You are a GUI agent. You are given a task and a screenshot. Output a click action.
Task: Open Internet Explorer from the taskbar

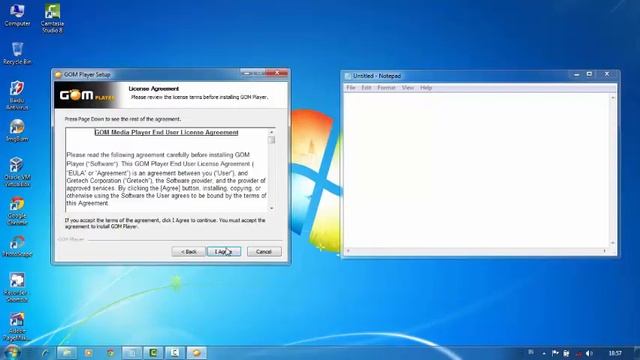[44, 353]
